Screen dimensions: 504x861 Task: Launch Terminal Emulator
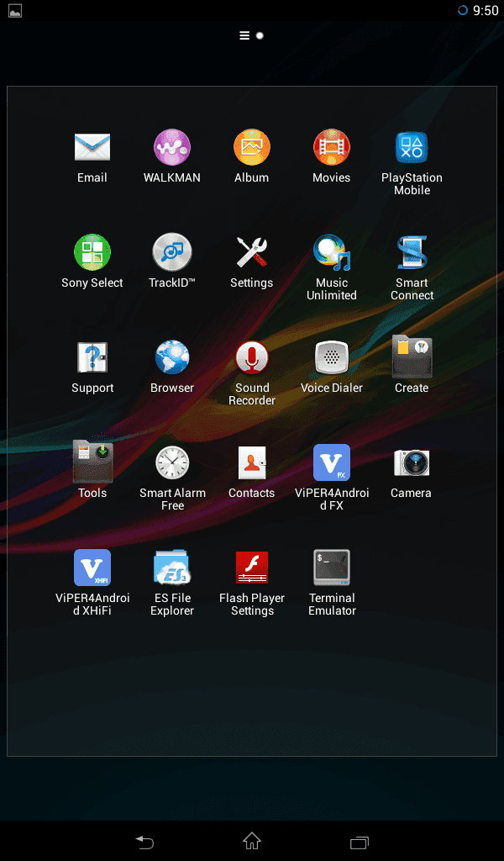tap(331, 568)
